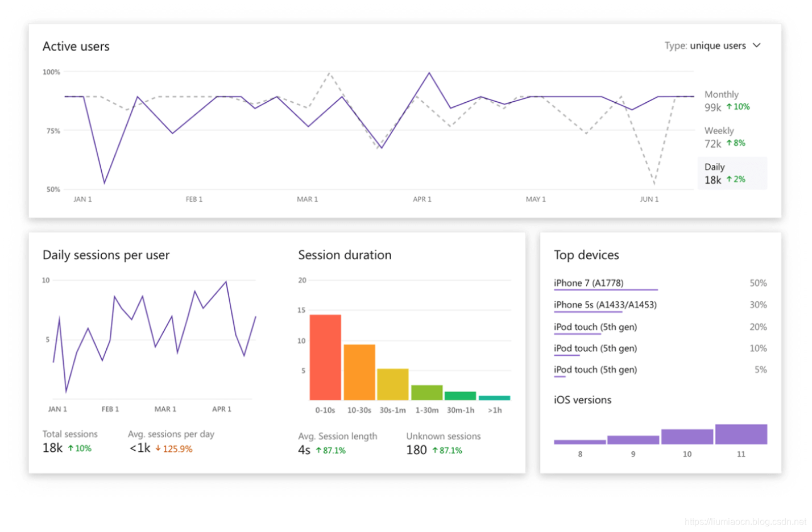Click the 30% value for iPhone 5s
This screenshot has height=532, width=812.
759,305
